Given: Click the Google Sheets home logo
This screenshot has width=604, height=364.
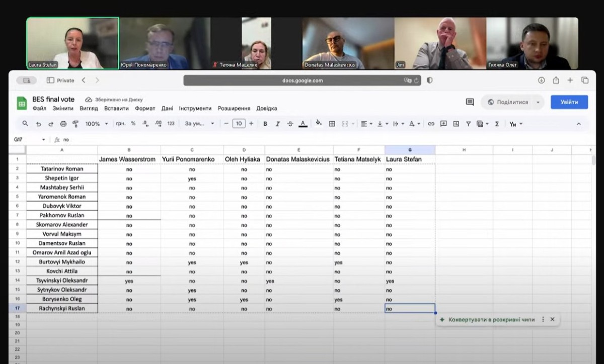Looking at the screenshot, I should (22, 103).
